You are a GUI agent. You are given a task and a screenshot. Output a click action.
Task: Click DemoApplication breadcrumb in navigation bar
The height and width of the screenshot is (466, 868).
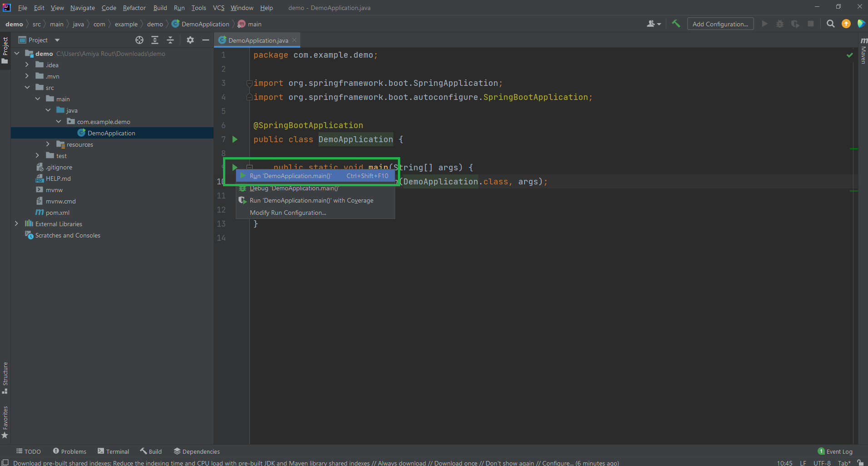(200, 24)
